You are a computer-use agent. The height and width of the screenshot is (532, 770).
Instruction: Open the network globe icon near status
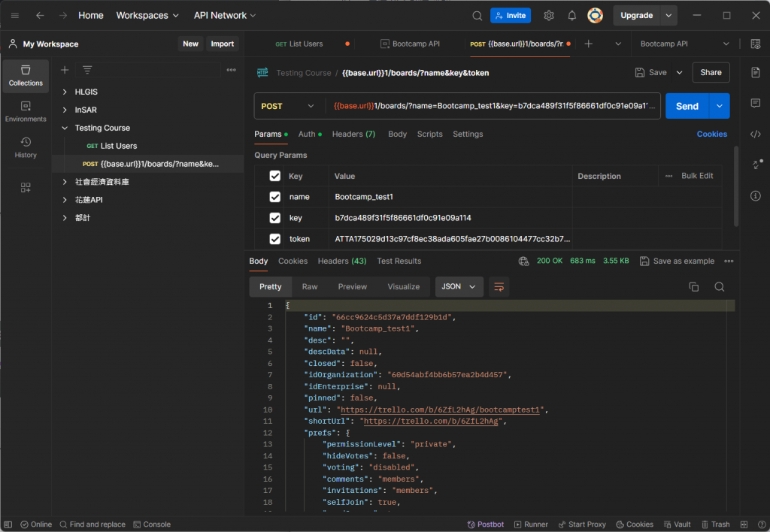pos(524,261)
